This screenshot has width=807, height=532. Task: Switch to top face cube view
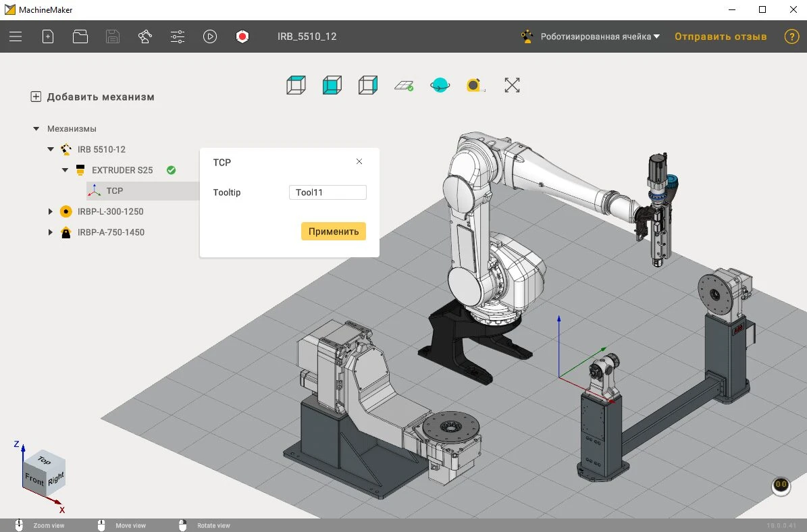point(296,85)
